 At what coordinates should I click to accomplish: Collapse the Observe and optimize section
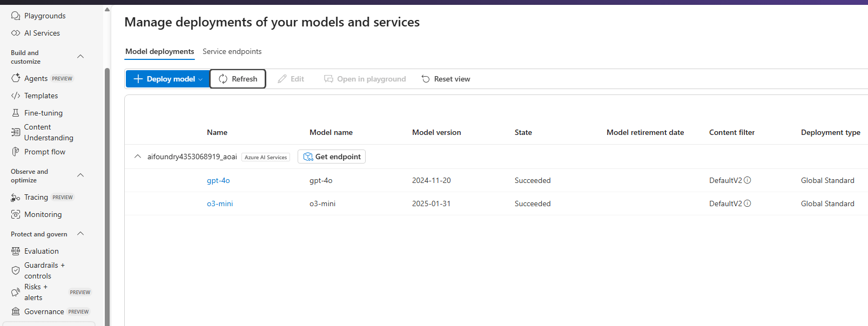tap(80, 175)
